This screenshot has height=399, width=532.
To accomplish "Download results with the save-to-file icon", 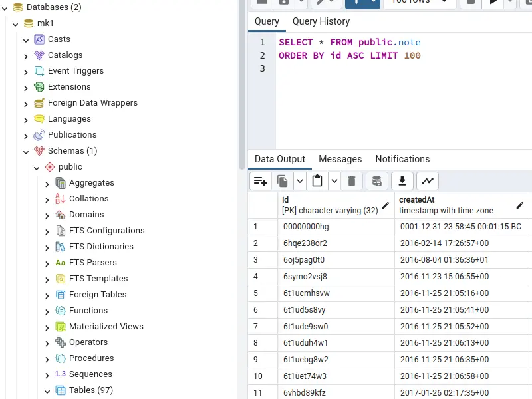I will click(x=402, y=181).
